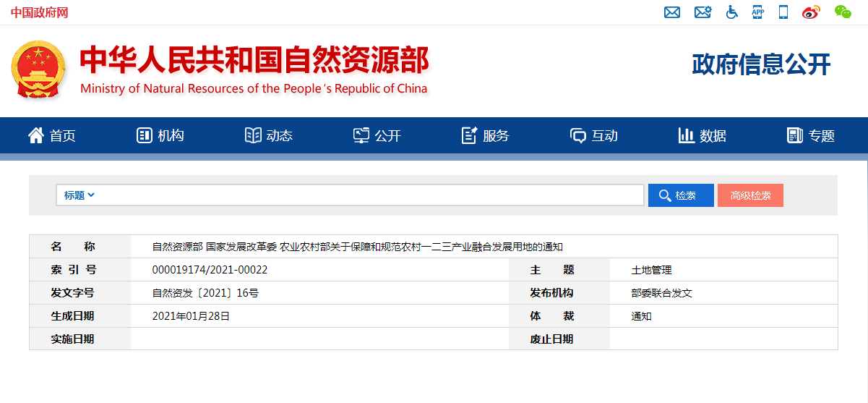The width and height of the screenshot is (868, 403).
Task: Go to the 专题 navigation item
Action: 811,135
